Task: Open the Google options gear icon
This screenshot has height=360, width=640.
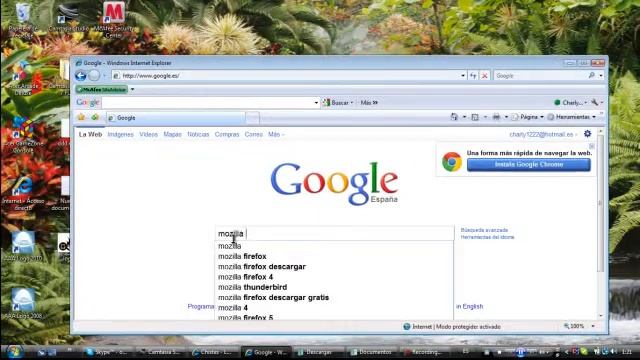Action: (x=587, y=133)
